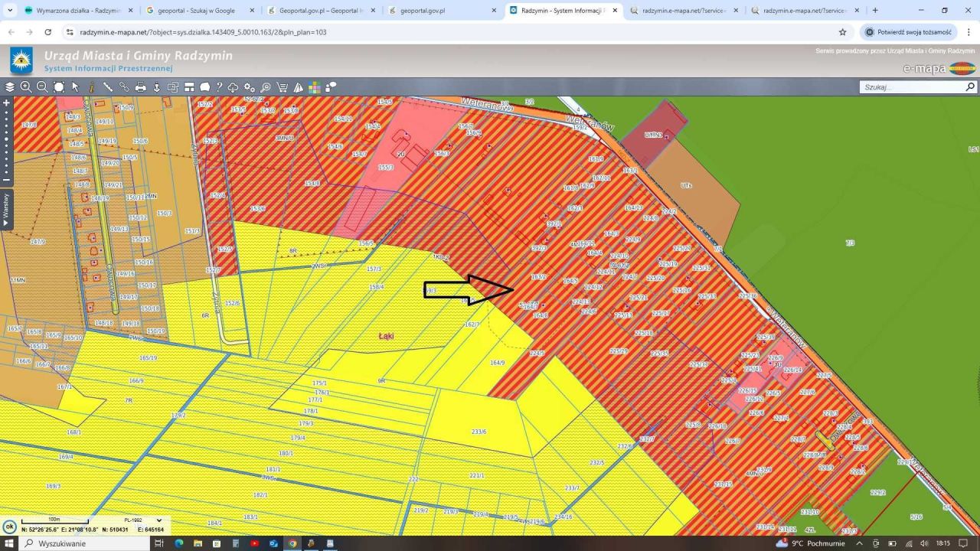Switch to the Wymarzona działka browser tab
The height and width of the screenshot is (551, 980).
77,11
